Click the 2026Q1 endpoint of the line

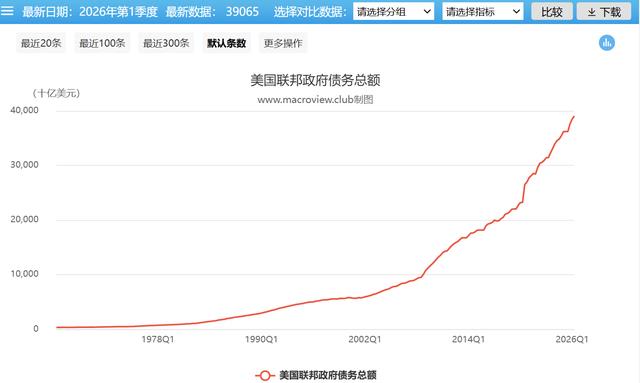click(x=573, y=117)
